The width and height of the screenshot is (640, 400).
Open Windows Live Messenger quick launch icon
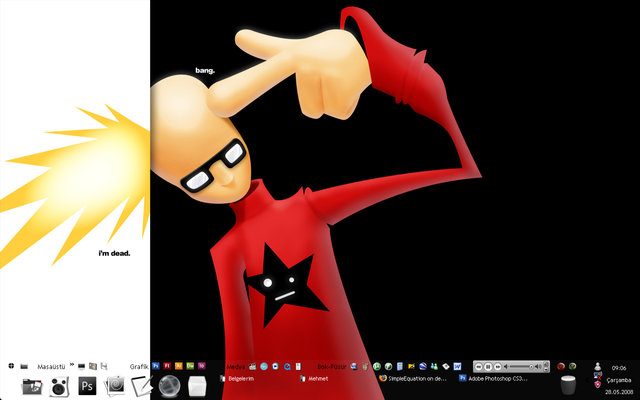(434, 367)
